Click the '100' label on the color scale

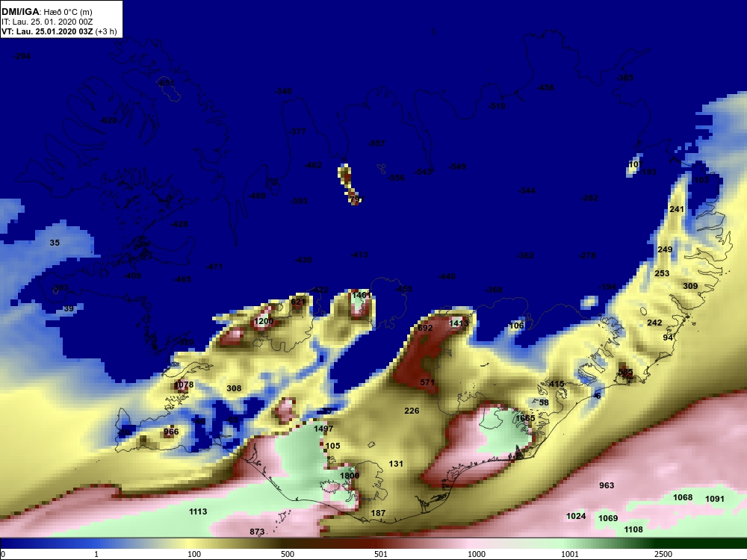tap(194, 554)
